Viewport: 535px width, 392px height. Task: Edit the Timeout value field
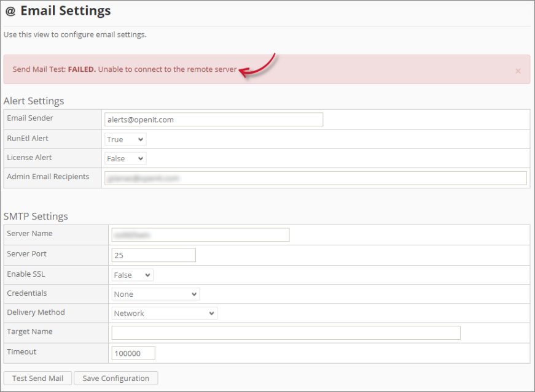133,353
